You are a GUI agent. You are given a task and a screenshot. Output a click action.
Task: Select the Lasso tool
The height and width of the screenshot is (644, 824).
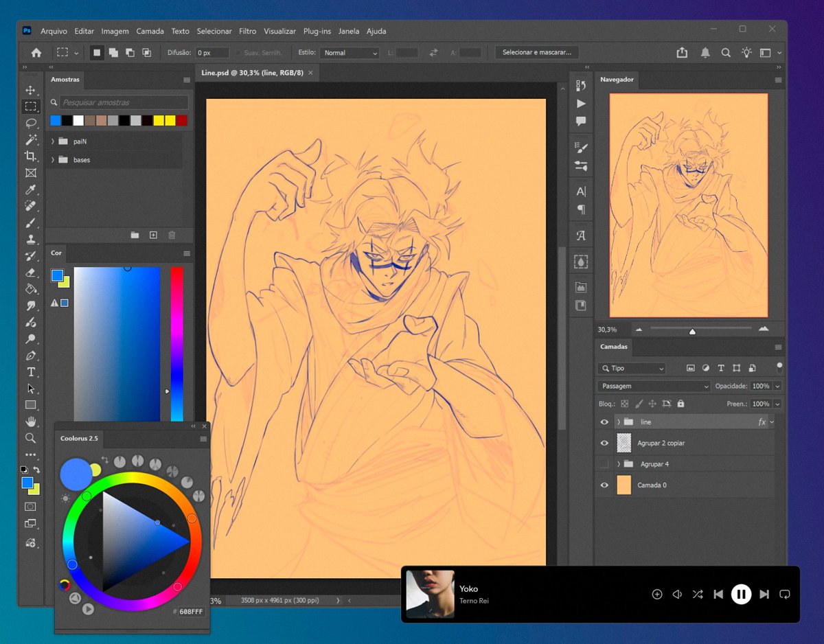tap(31, 123)
